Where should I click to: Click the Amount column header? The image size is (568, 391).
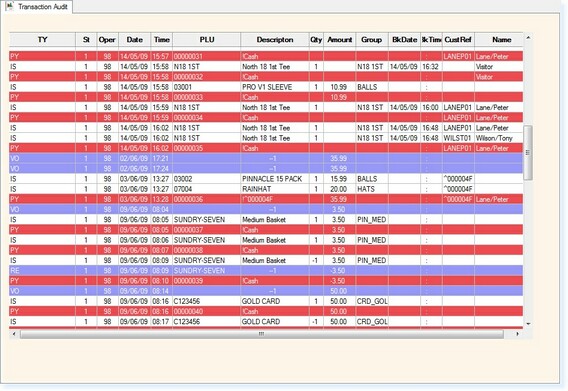coord(339,39)
